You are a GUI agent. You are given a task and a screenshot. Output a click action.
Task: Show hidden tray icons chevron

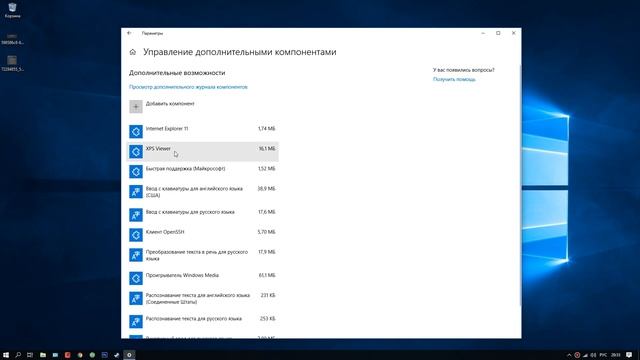point(569,355)
